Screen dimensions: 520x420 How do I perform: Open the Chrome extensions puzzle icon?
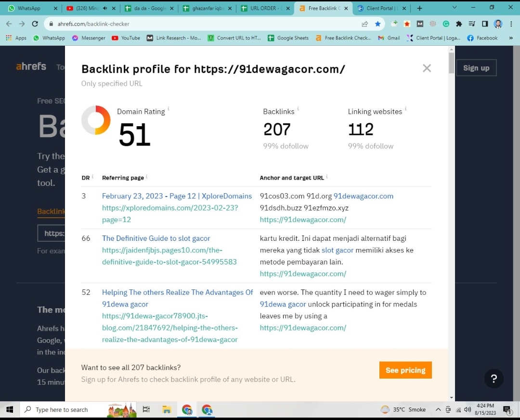[459, 24]
